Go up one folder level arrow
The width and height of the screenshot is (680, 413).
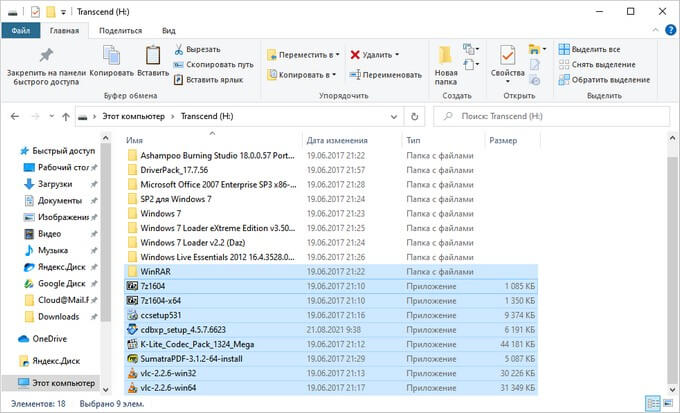(66, 116)
